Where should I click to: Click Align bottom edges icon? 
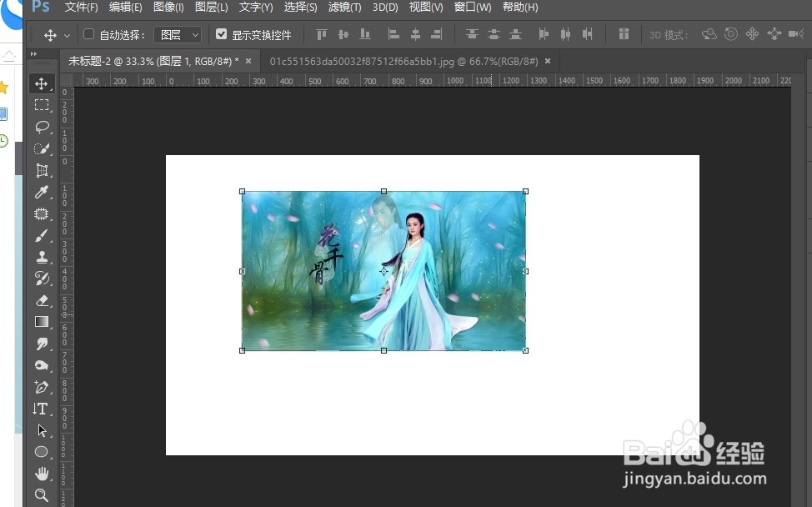(x=365, y=35)
